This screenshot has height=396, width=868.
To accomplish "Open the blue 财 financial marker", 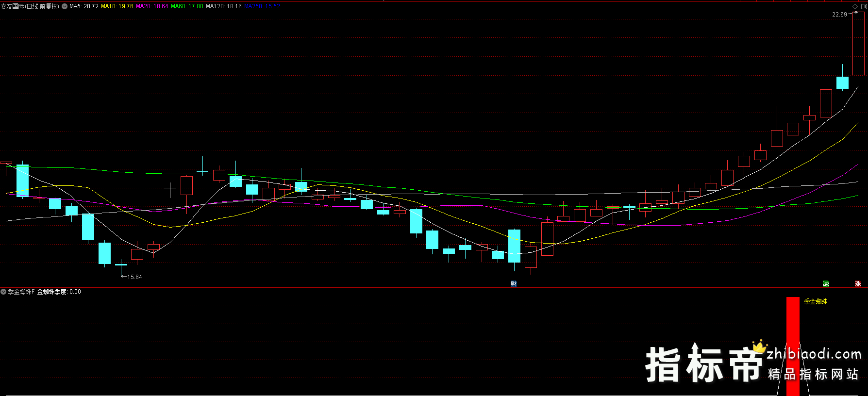I will click(514, 284).
